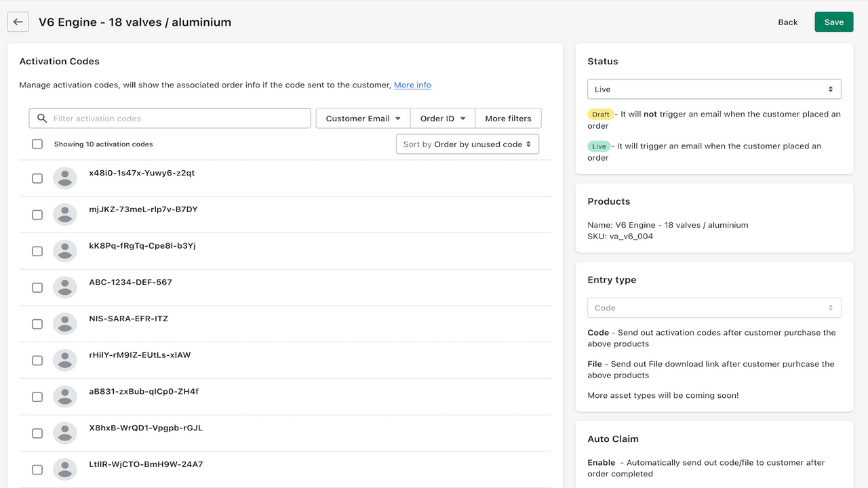The height and width of the screenshot is (488, 868).
Task: Click the filter activation codes input field
Action: click(x=170, y=118)
